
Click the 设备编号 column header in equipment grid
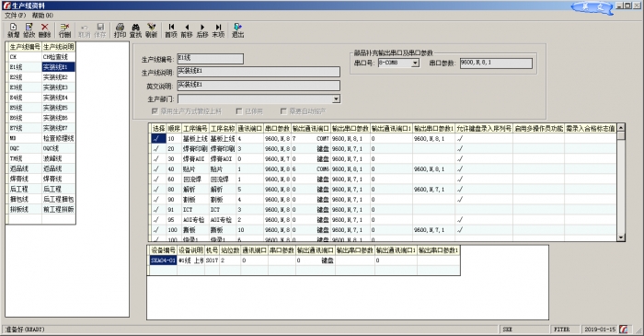pyautogui.click(x=163, y=250)
